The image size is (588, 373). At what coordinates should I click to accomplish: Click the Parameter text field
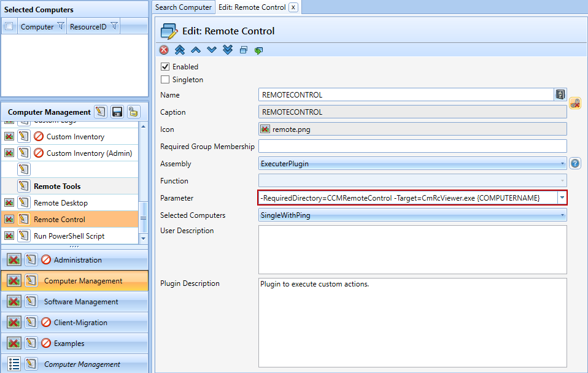point(408,198)
